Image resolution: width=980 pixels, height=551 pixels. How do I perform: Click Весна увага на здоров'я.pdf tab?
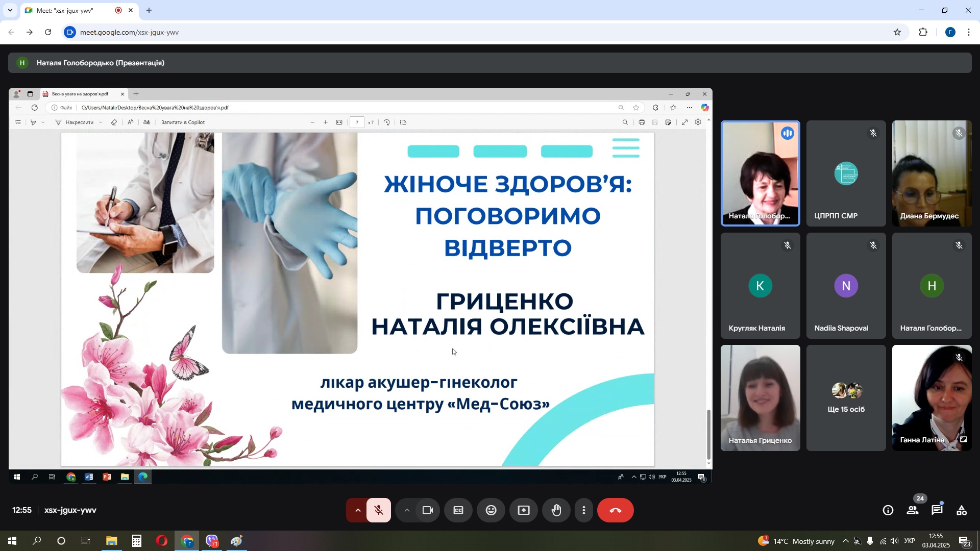pos(83,94)
